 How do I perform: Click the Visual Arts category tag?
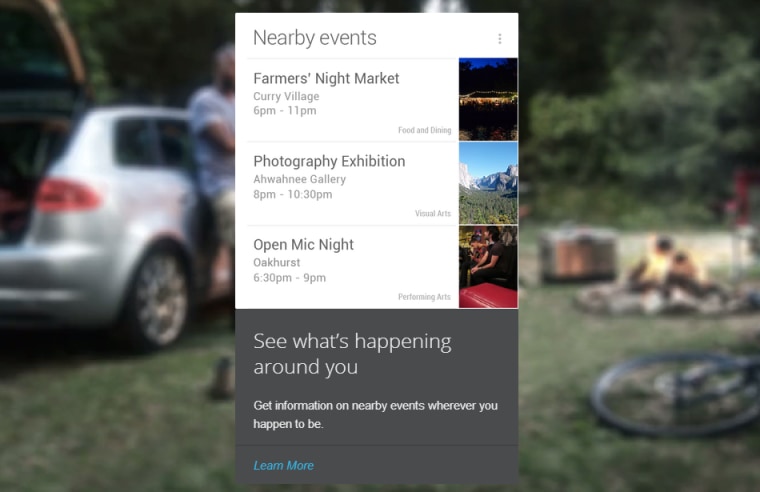point(433,213)
